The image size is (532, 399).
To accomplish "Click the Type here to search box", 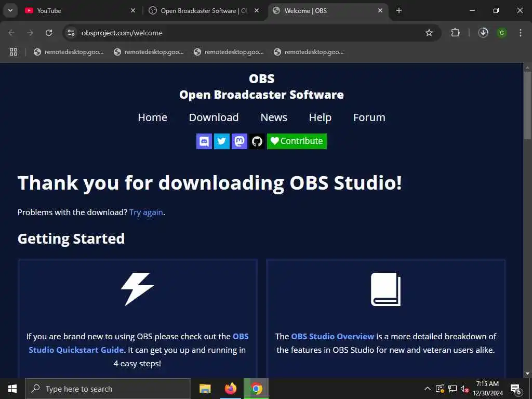I will pos(108,389).
